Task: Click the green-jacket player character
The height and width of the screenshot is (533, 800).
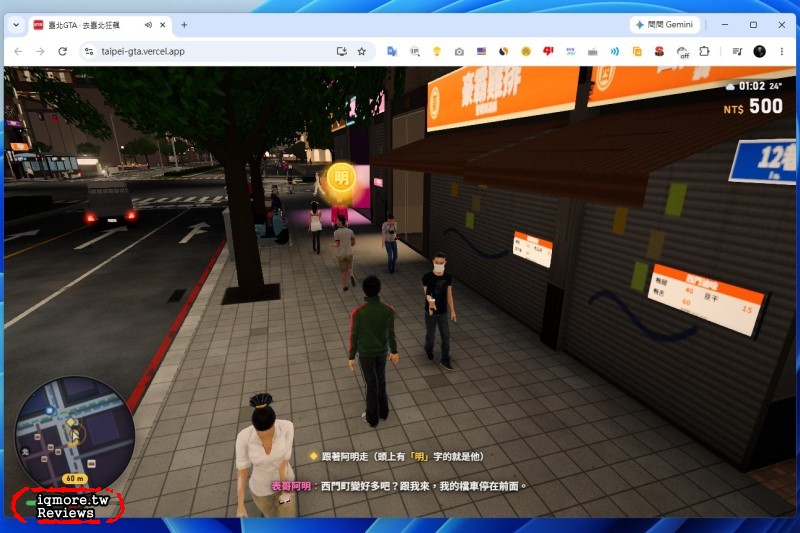Action: 373,350
